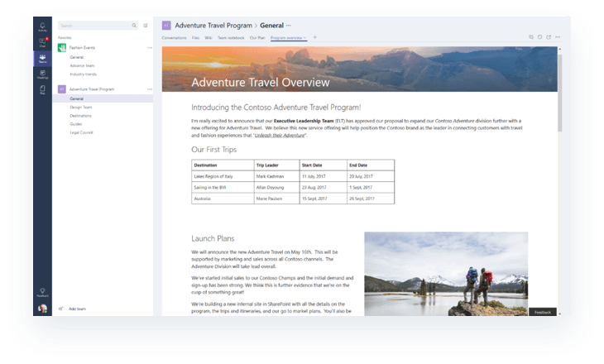Add a new tab with plus icon
This screenshot has width=604, height=364.
(314, 37)
